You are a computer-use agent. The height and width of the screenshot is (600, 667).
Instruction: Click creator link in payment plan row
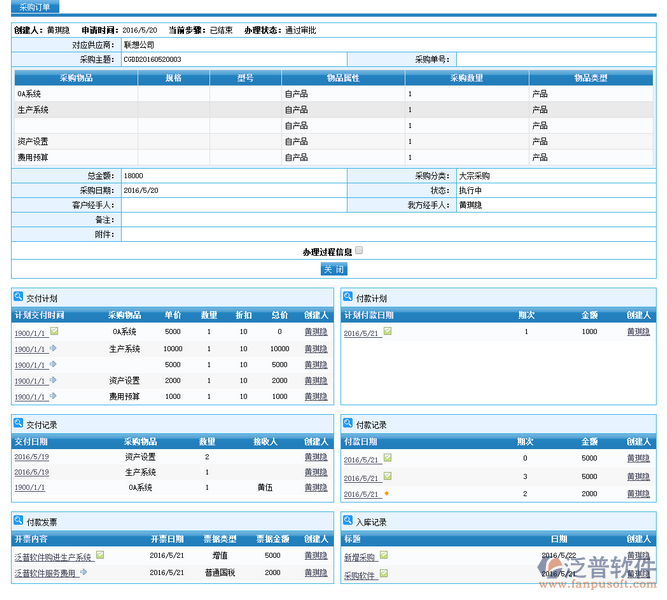point(638,331)
